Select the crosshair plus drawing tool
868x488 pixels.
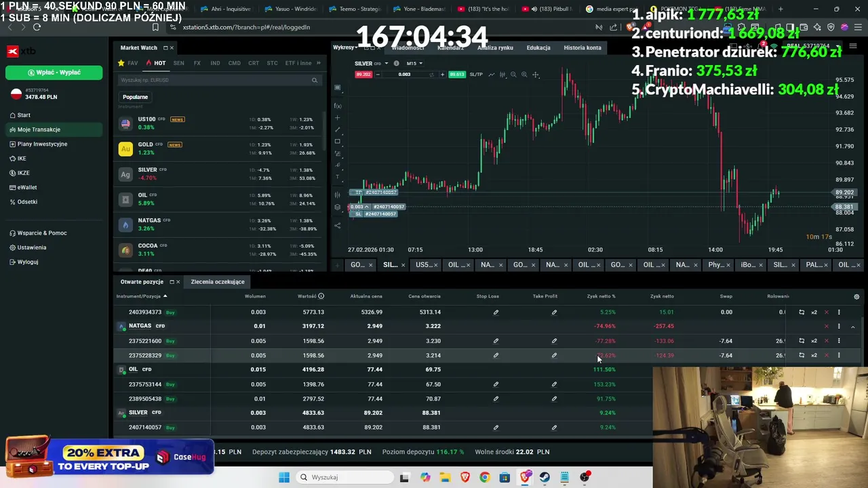[338, 118]
